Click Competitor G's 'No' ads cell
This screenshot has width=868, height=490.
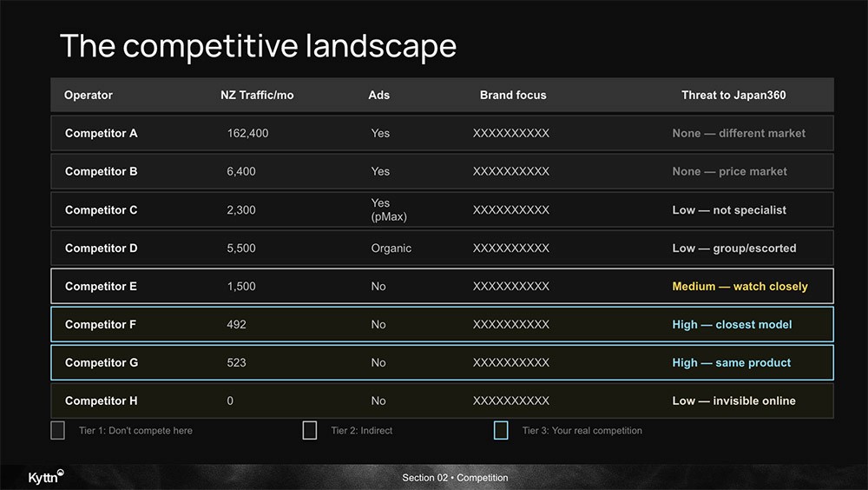[378, 363]
